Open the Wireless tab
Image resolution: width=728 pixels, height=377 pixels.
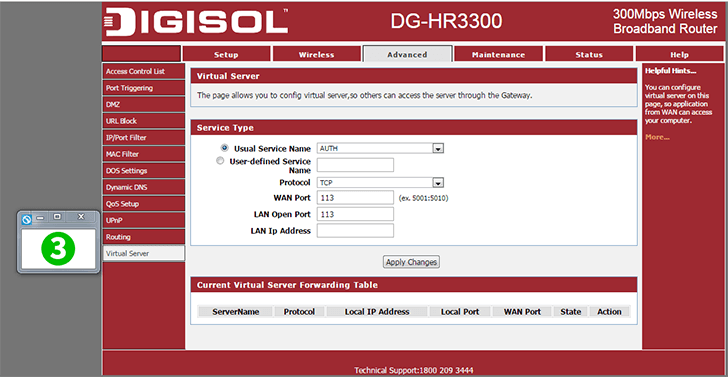[x=317, y=54]
